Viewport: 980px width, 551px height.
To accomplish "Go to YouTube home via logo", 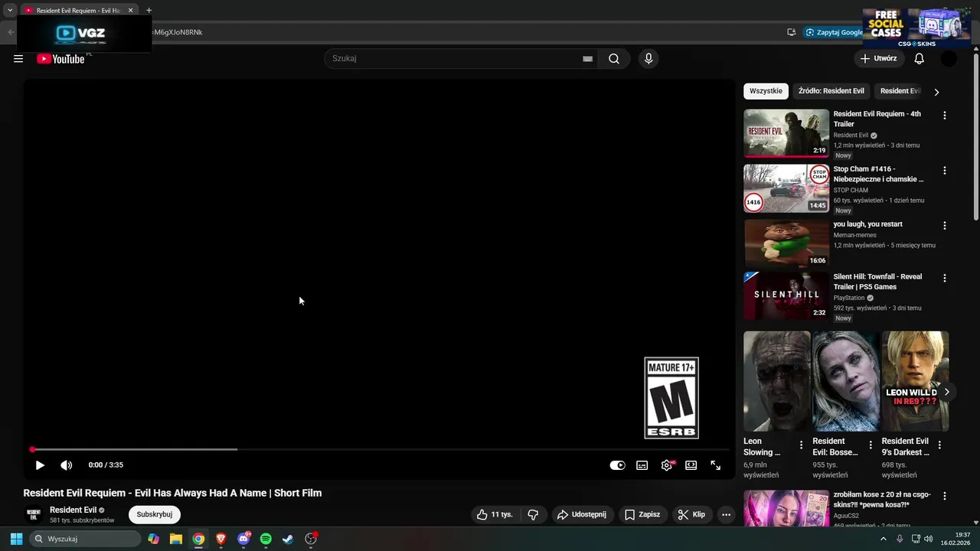I will (x=60, y=59).
